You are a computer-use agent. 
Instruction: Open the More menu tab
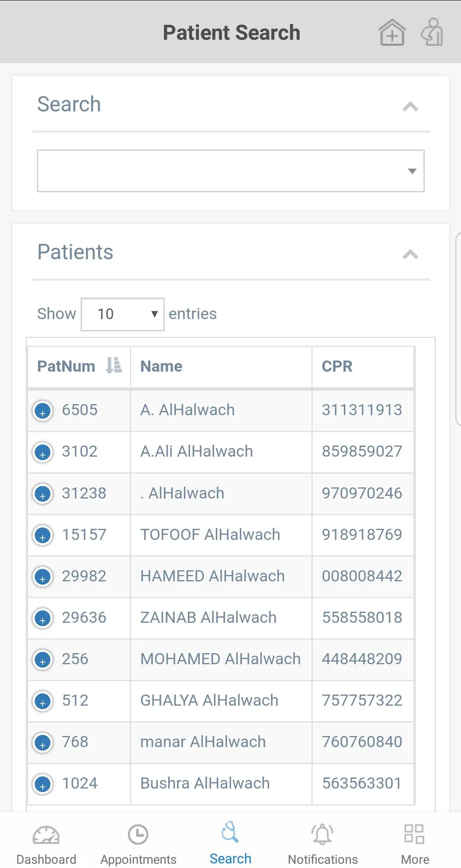415,845
